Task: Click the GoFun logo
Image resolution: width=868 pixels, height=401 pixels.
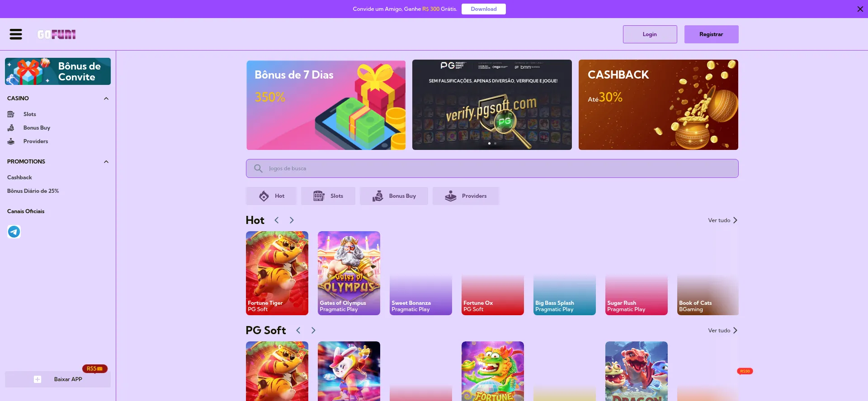Action: click(x=57, y=34)
